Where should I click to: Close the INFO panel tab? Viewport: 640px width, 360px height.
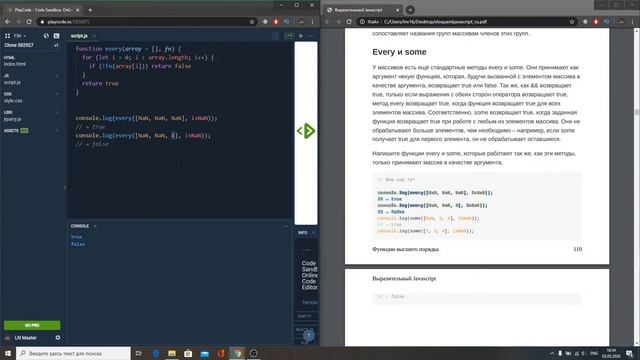[x=313, y=233]
